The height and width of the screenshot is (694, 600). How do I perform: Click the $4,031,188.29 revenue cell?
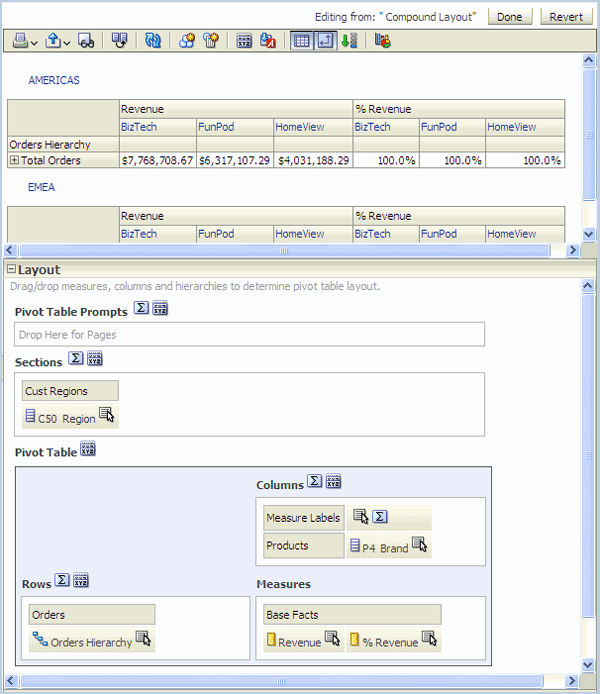(x=313, y=160)
